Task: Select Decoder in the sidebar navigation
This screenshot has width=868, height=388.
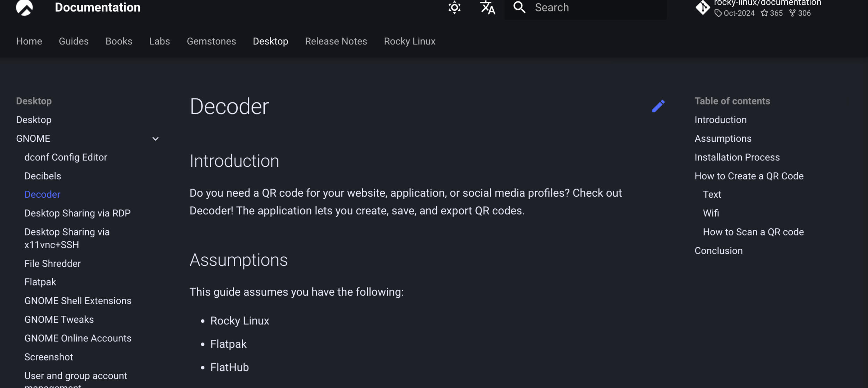Action: (x=42, y=194)
